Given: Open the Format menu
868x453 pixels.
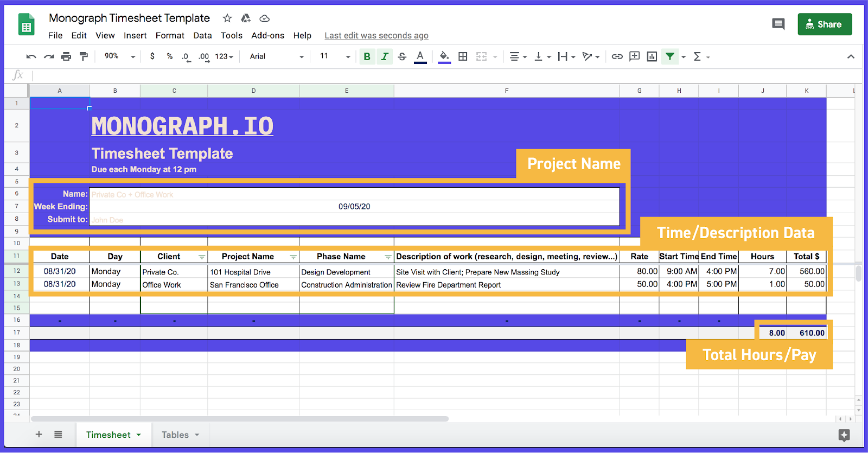Looking at the screenshot, I should click(x=170, y=35).
